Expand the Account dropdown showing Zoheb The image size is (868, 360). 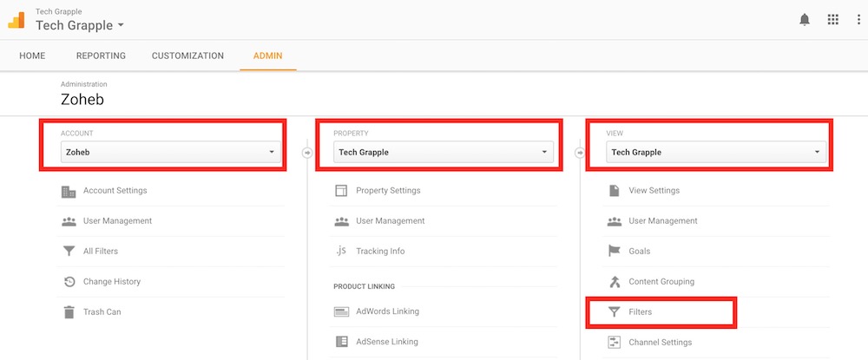point(172,152)
